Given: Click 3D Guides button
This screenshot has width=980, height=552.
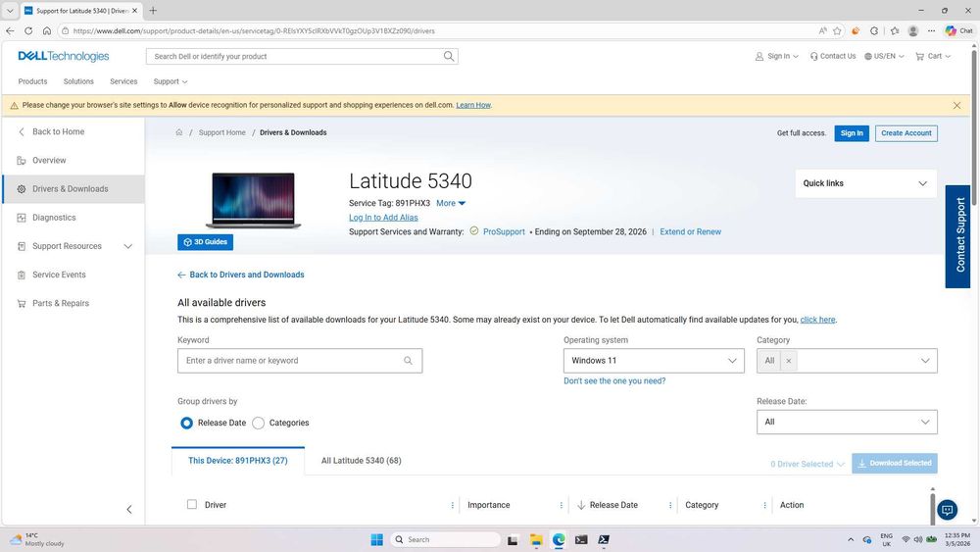Looking at the screenshot, I should tap(205, 242).
